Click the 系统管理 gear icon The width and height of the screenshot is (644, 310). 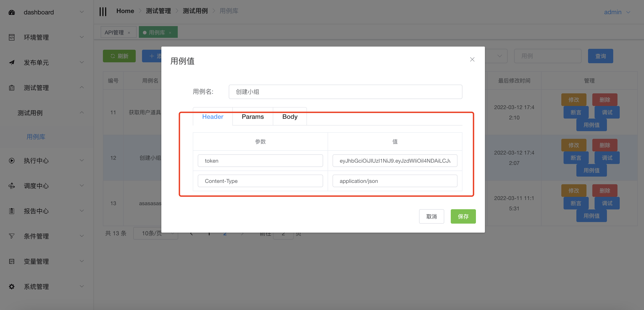(12, 286)
